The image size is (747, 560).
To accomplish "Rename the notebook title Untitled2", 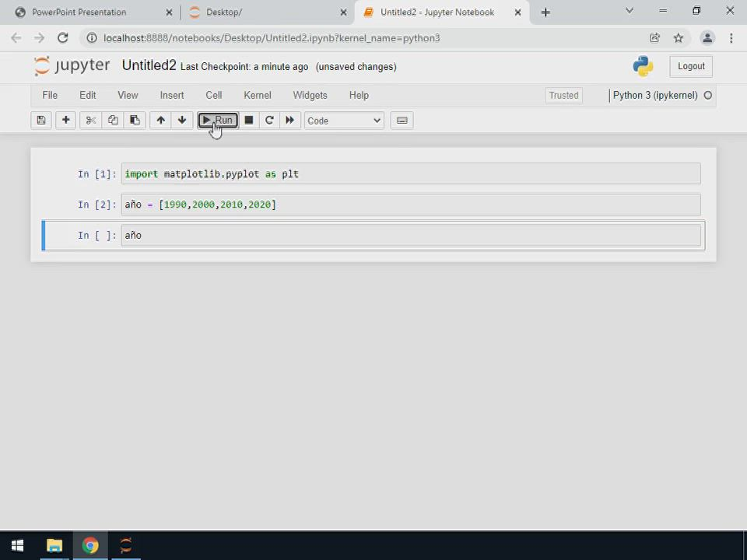I will coord(149,65).
